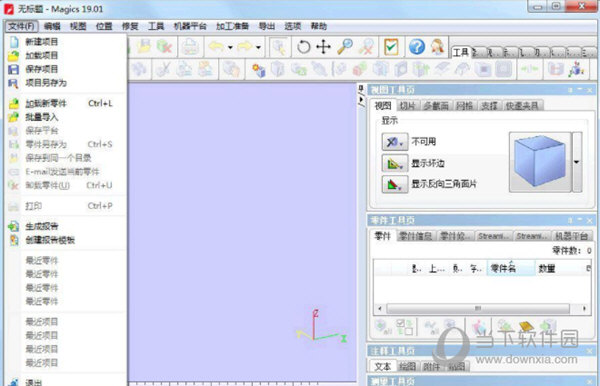This screenshot has width=600, height=386.
Task: Close the 零件工具页 panel
Action: click(x=589, y=220)
